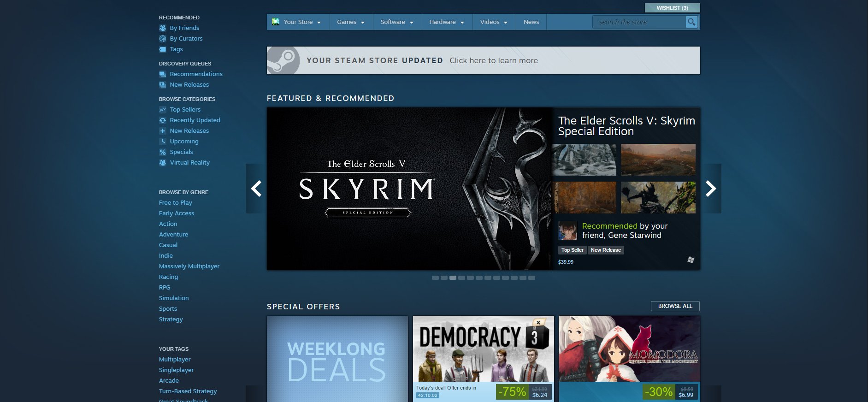
Task: Expand the Hardware dropdown menu
Action: (x=447, y=22)
